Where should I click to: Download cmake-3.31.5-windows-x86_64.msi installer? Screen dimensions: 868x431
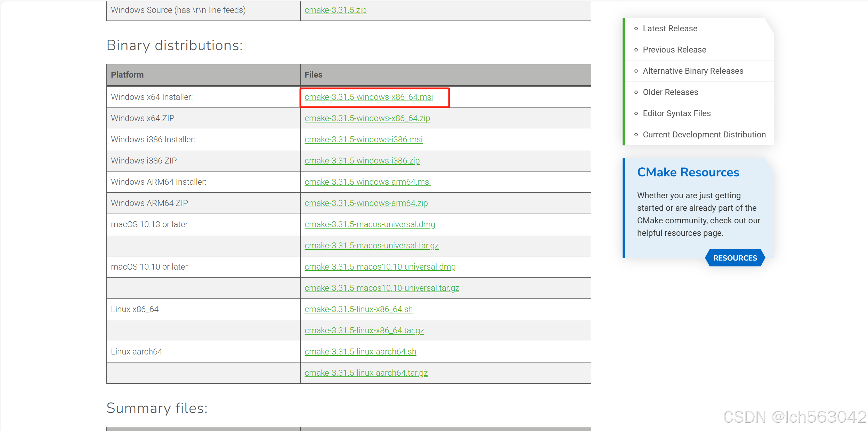(x=368, y=97)
